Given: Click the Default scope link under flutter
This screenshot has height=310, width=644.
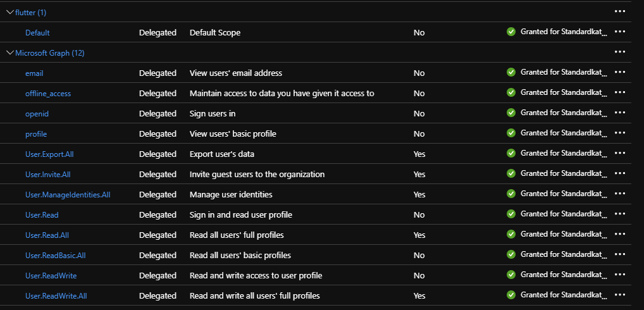Looking at the screenshot, I should click(x=37, y=32).
